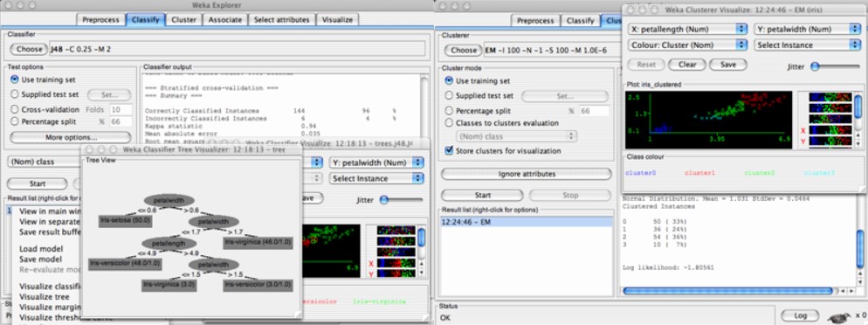
Task: Open Select Instance dropdown in Clusterer Visualize
Action: click(x=807, y=45)
